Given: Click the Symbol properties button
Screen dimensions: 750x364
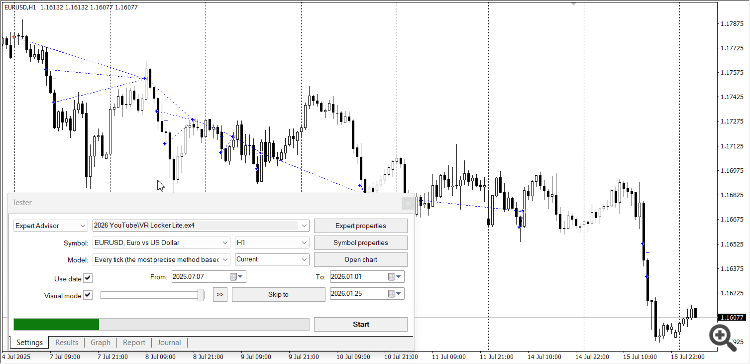Looking at the screenshot, I should pos(361,243).
